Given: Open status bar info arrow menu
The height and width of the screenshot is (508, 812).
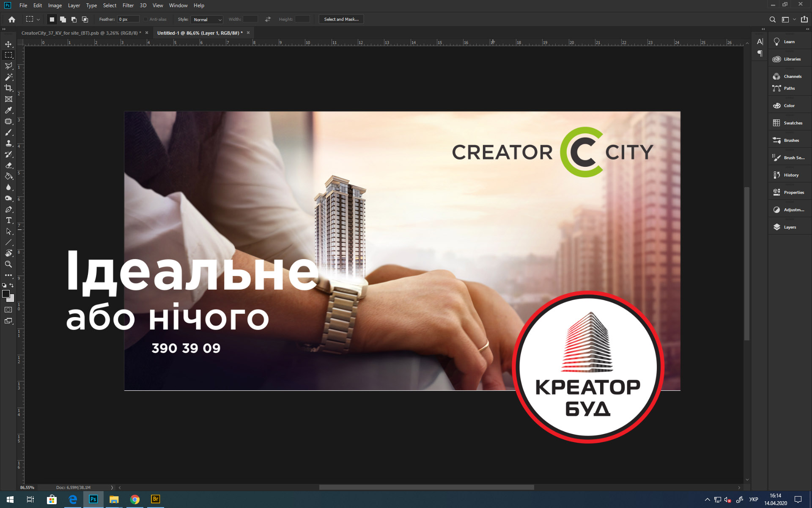Looking at the screenshot, I should point(112,488).
